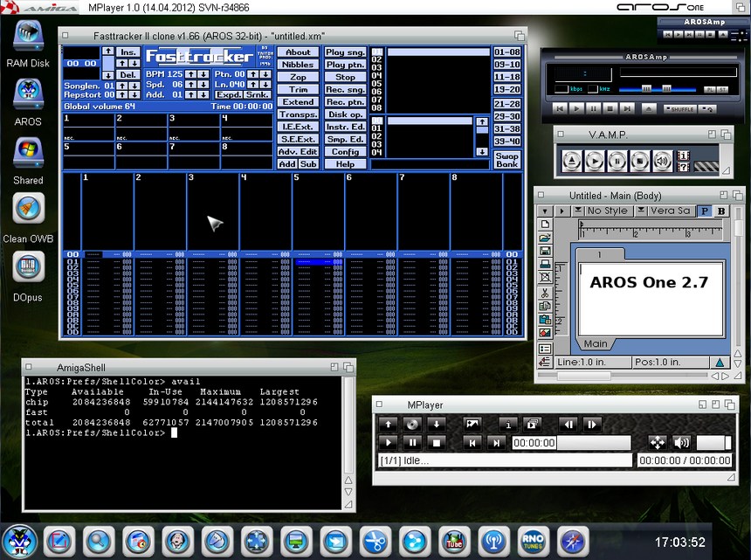Select the Main tab below the document

(596, 343)
